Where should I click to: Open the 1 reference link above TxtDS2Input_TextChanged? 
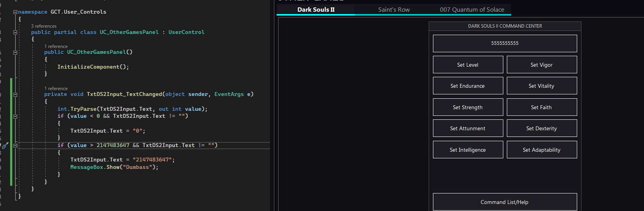click(56, 89)
